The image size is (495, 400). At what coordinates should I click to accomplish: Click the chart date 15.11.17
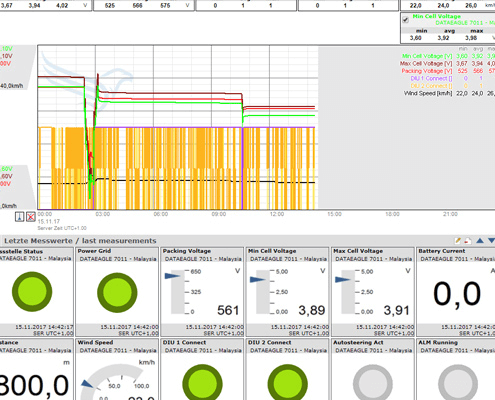(x=49, y=221)
